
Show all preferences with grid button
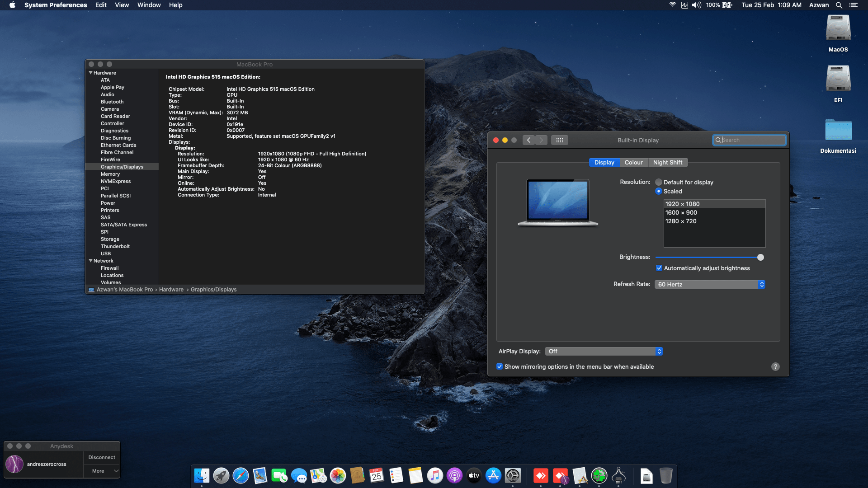[x=559, y=140]
